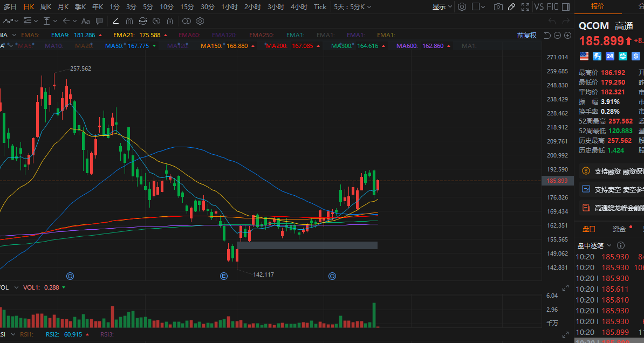The width and height of the screenshot is (644, 343).
Task: Switch to the 月K monthly chart
Action: (63, 6)
